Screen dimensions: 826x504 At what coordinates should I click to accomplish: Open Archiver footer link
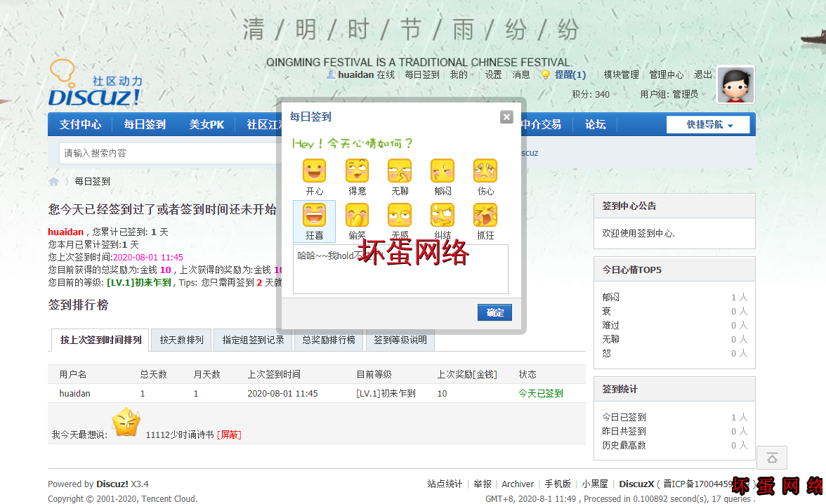[x=517, y=484]
